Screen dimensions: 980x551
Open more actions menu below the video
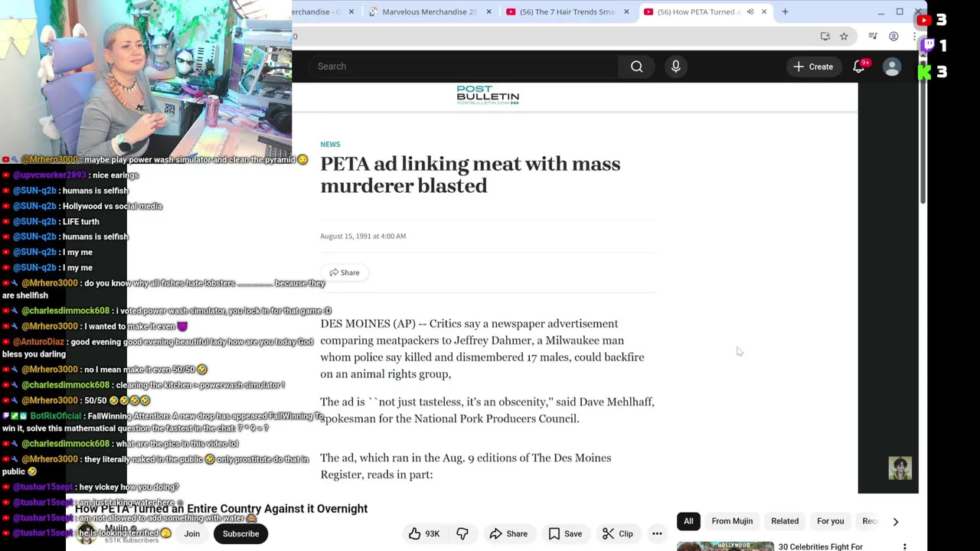pyautogui.click(x=657, y=533)
